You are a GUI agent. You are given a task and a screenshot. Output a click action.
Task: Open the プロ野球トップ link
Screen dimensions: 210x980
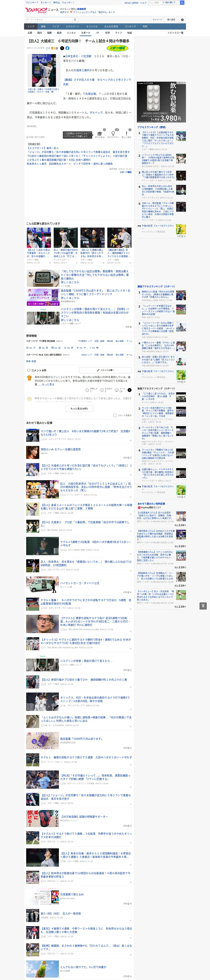[85, 341]
